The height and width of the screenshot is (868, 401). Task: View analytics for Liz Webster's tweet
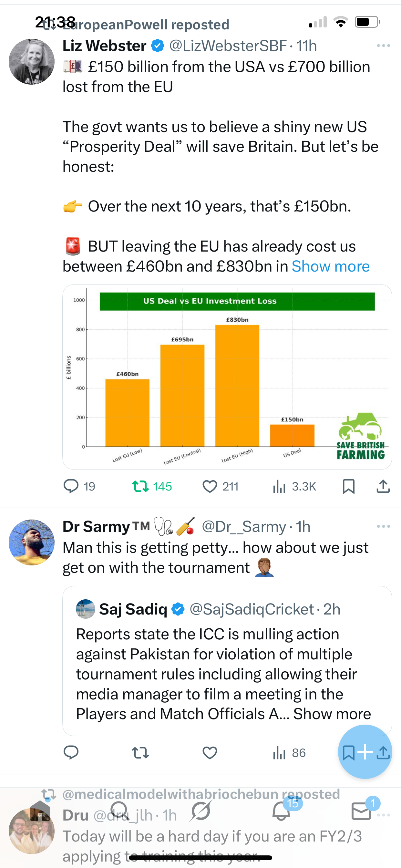click(x=279, y=486)
